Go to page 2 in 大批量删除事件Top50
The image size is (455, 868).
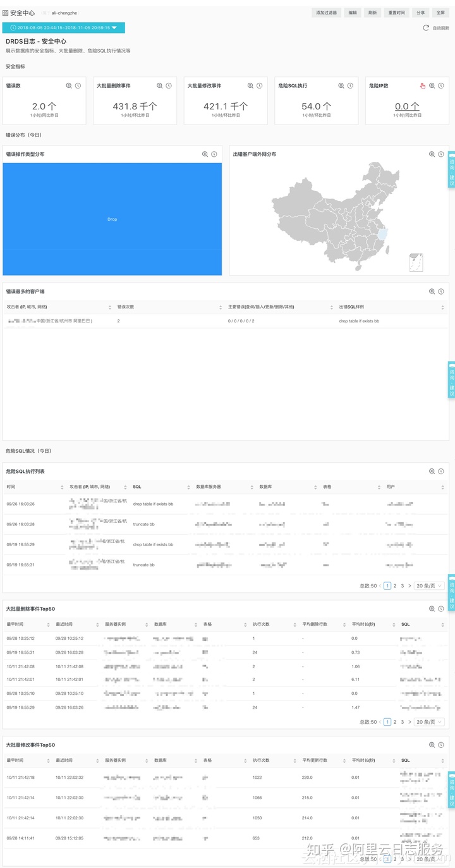point(395,722)
